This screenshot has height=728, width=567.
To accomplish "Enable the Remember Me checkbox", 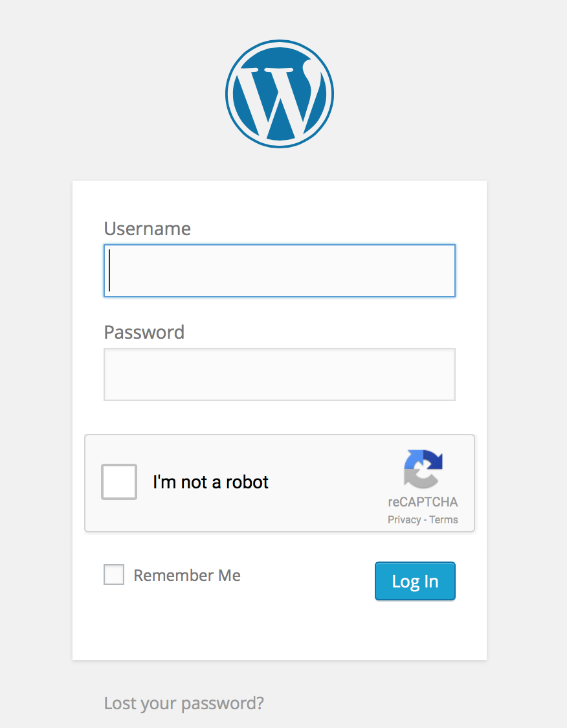I will (x=114, y=574).
